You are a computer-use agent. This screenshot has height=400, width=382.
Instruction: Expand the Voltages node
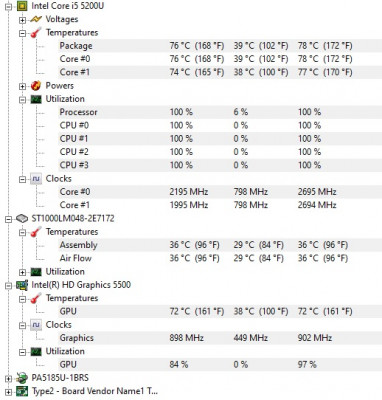pyautogui.click(x=22, y=20)
